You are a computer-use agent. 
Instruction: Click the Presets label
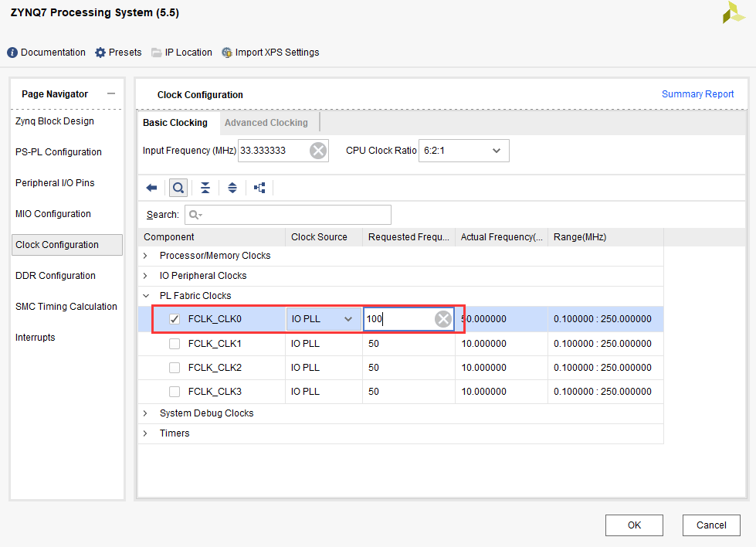(x=125, y=53)
